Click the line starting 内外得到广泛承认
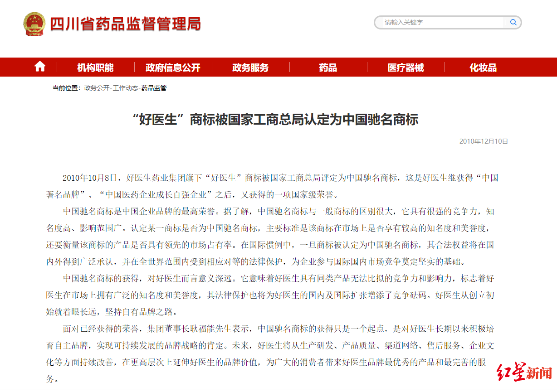 click(x=255, y=261)
